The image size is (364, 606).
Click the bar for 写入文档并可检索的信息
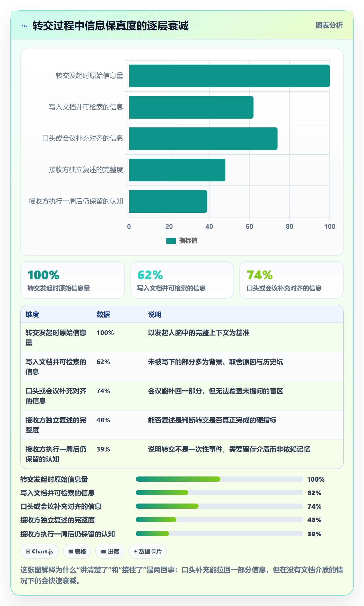click(x=191, y=107)
